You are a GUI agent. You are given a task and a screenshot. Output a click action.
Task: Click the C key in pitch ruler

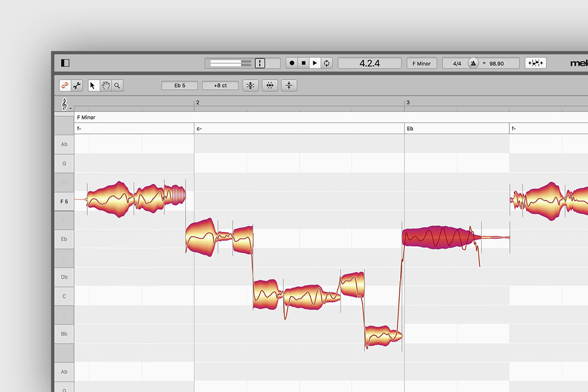(64, 297)
